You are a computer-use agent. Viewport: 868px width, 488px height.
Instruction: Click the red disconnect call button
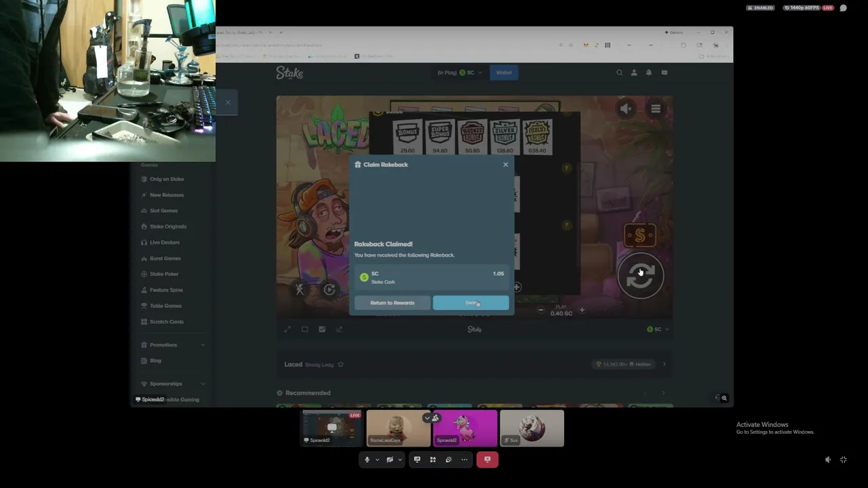(487, 460)
